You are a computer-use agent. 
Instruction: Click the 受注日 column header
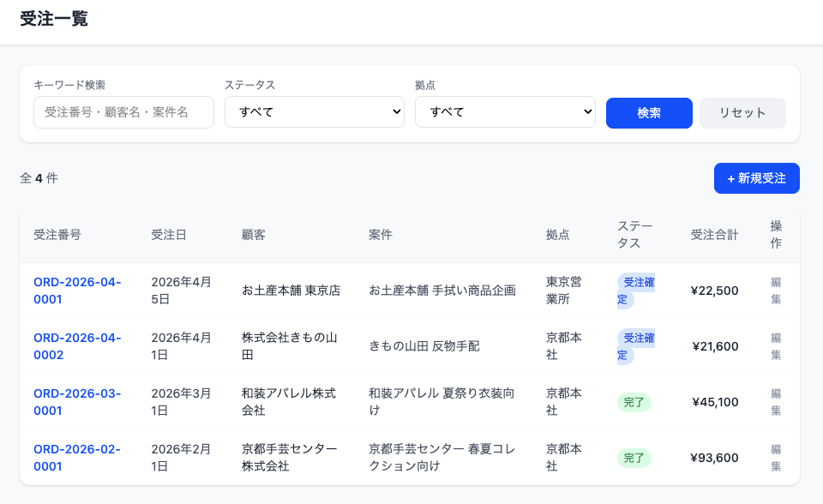pos(169,235)
